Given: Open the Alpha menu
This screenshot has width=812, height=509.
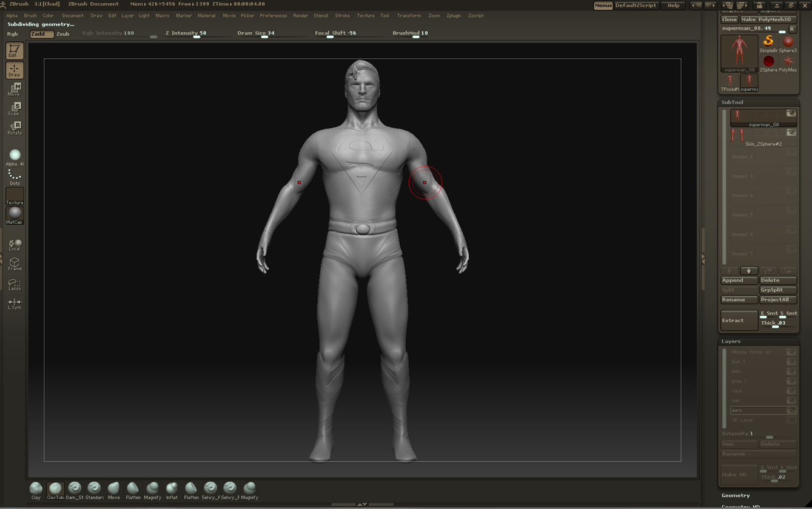Looking at the screenshot, I should point(12,16).
